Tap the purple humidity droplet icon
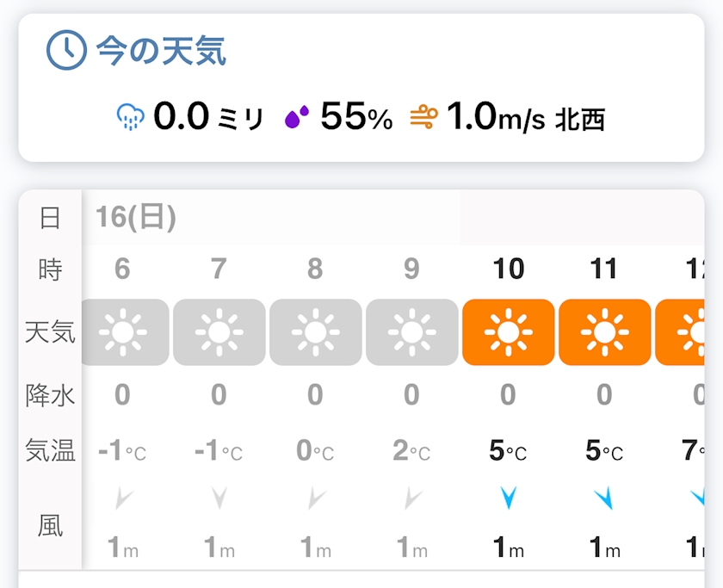 [x=296, y=117]
